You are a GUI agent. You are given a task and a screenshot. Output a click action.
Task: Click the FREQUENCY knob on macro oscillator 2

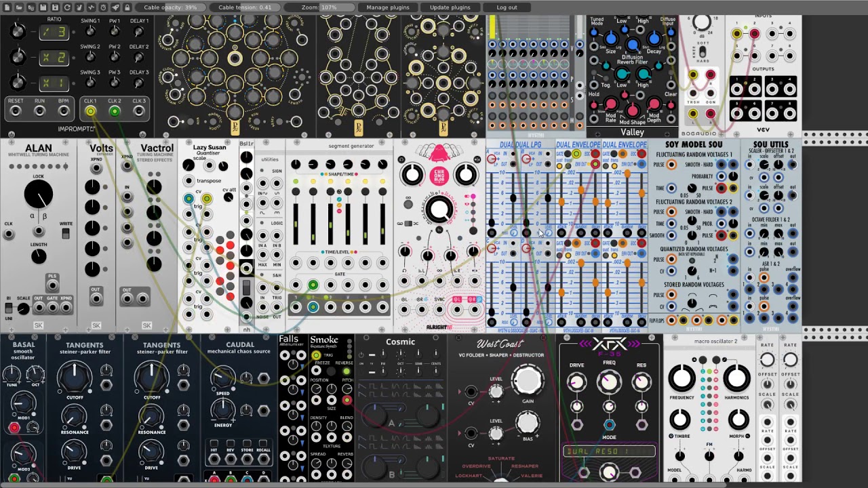tap(682, 380)
